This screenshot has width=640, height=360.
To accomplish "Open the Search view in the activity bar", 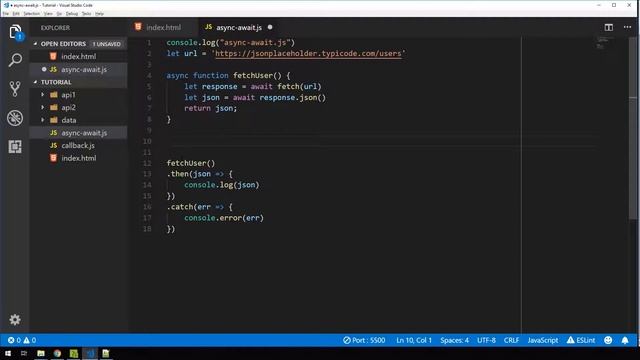I will tap(15, 60).
